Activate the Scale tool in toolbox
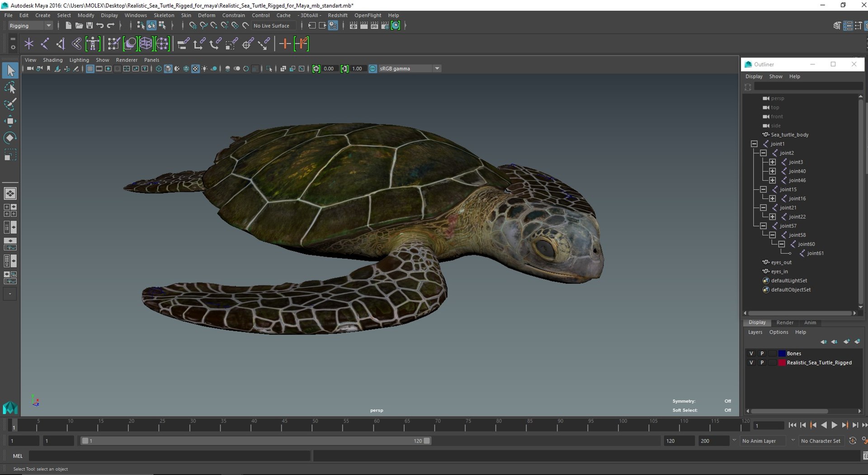Viewport: 868px width, 475px height. coord(10,155)
